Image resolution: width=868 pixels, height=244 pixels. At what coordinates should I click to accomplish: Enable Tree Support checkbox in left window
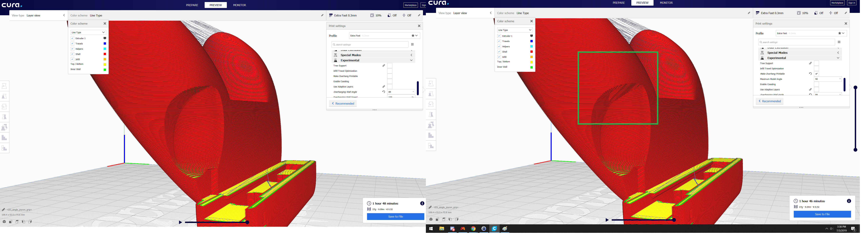(390, 66)
